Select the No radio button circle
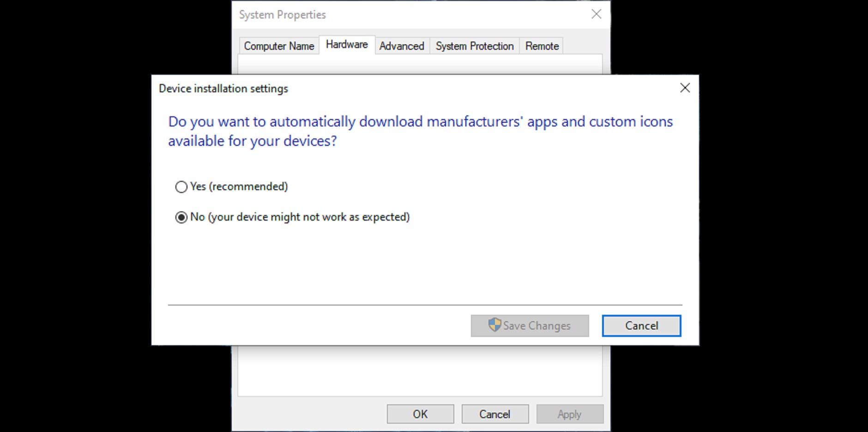Image resolution: width=868 pixels, height=432 pixels. point(181,217)
